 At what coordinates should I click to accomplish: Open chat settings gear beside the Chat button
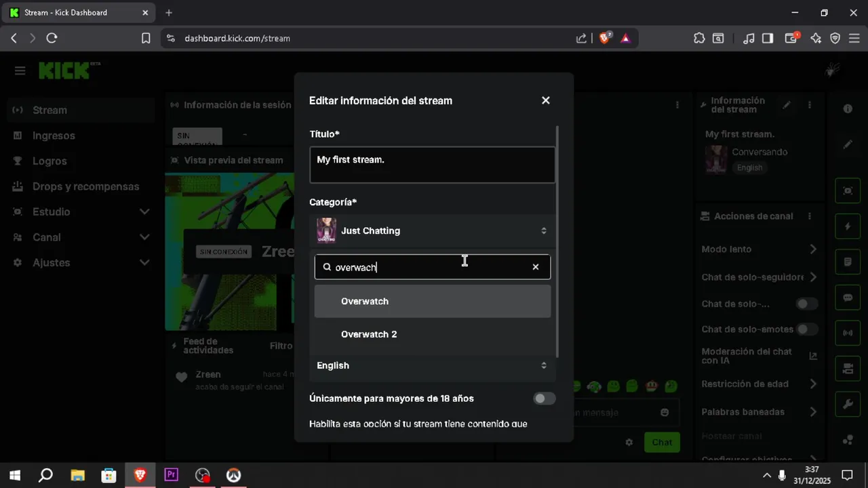(x=629, y=442)
